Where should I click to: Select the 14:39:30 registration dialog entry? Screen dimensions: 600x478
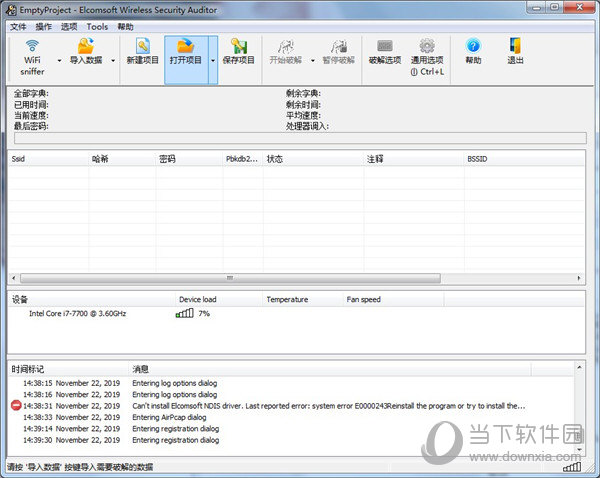pos(291,440)
